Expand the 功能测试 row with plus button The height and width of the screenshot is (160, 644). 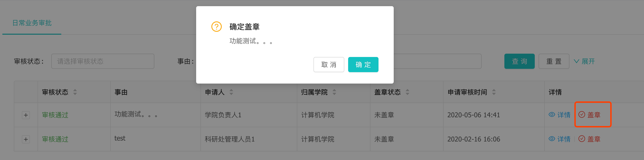click(26, 115)
